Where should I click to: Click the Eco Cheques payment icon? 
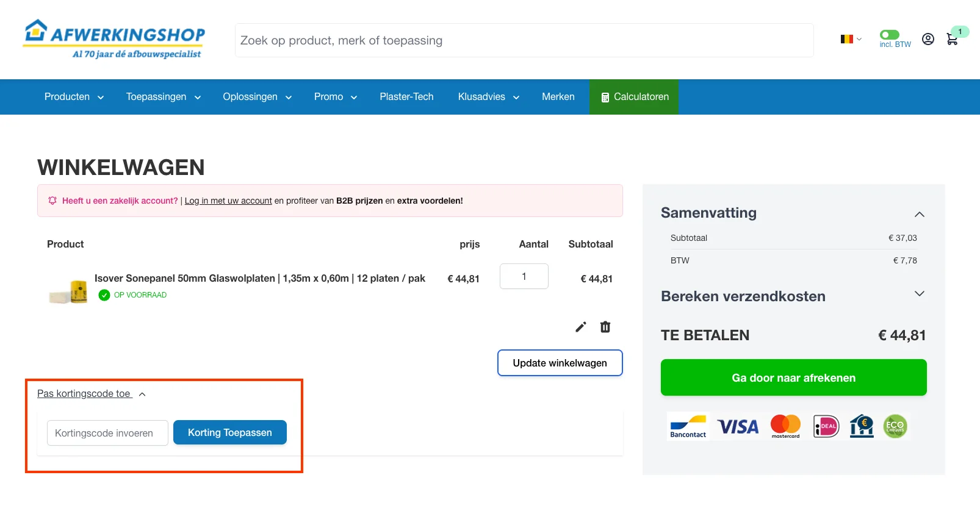(x=895, y=426)
